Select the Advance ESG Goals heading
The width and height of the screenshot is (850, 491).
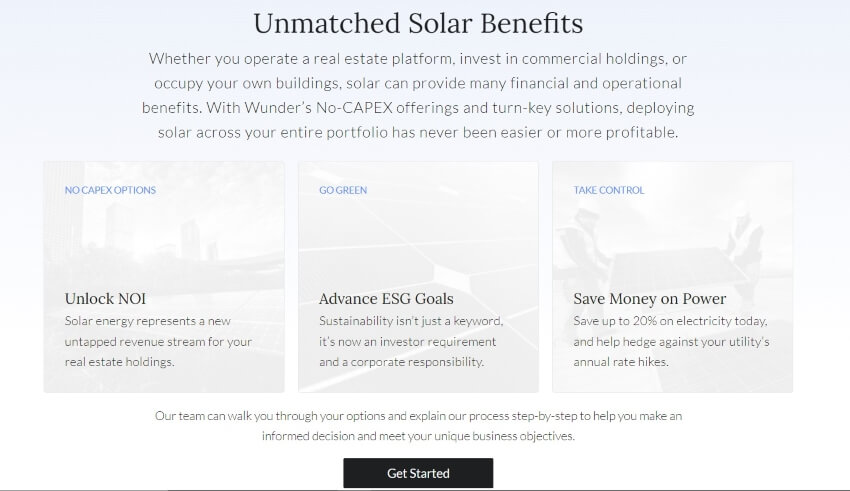coord(386,299)
